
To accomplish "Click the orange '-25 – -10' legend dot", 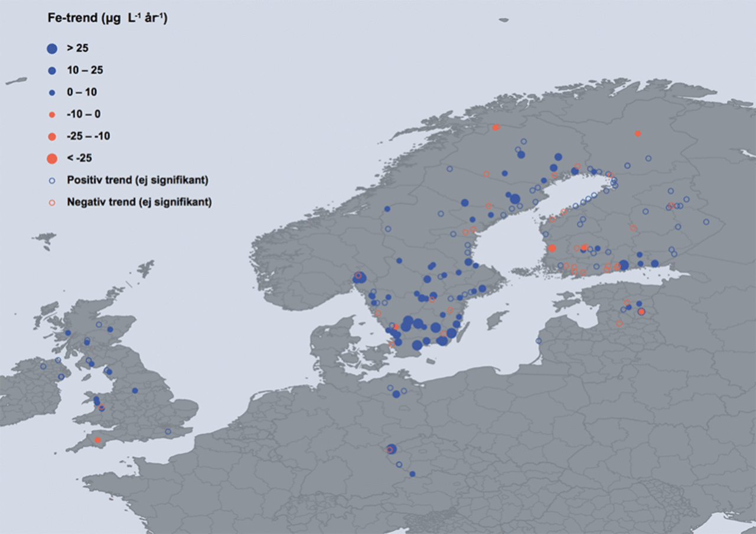I will (x=52, y=136).
